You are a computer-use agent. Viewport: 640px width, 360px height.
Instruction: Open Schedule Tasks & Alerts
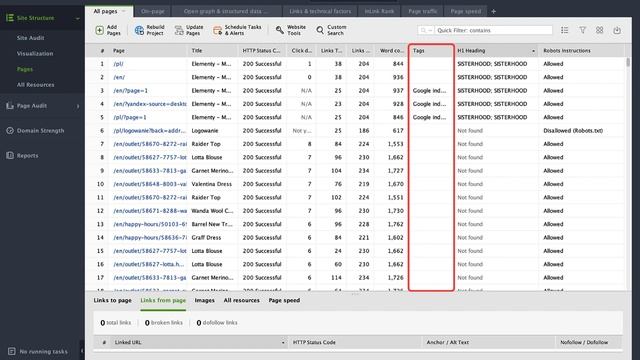[237, 30]
